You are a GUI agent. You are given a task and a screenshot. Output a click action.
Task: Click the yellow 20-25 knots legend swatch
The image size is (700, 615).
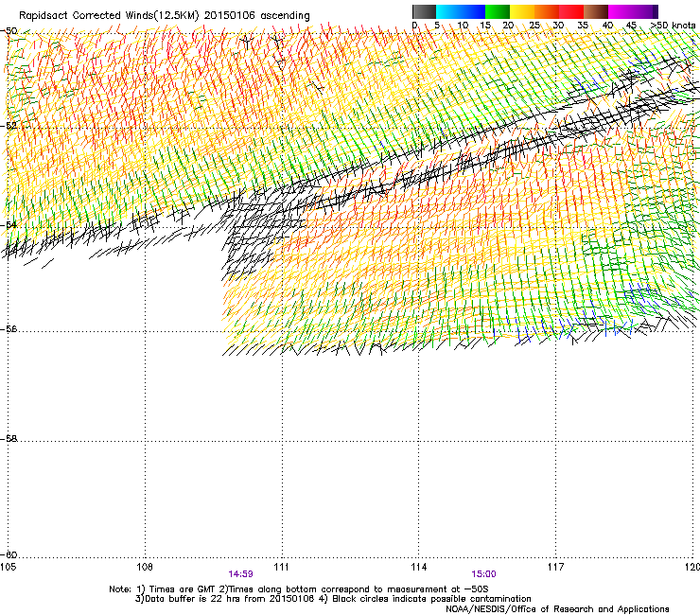(x=522, y=11)
